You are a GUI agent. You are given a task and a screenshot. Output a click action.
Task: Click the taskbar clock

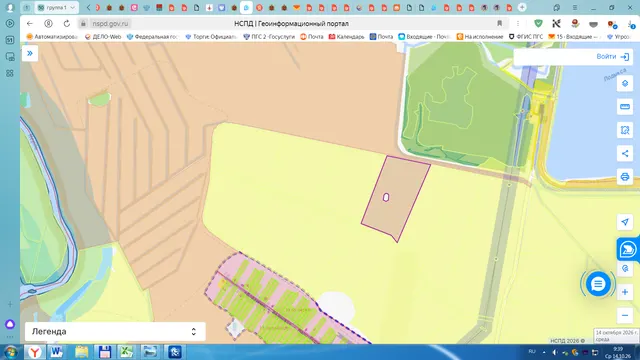click(x=618, y=353)
